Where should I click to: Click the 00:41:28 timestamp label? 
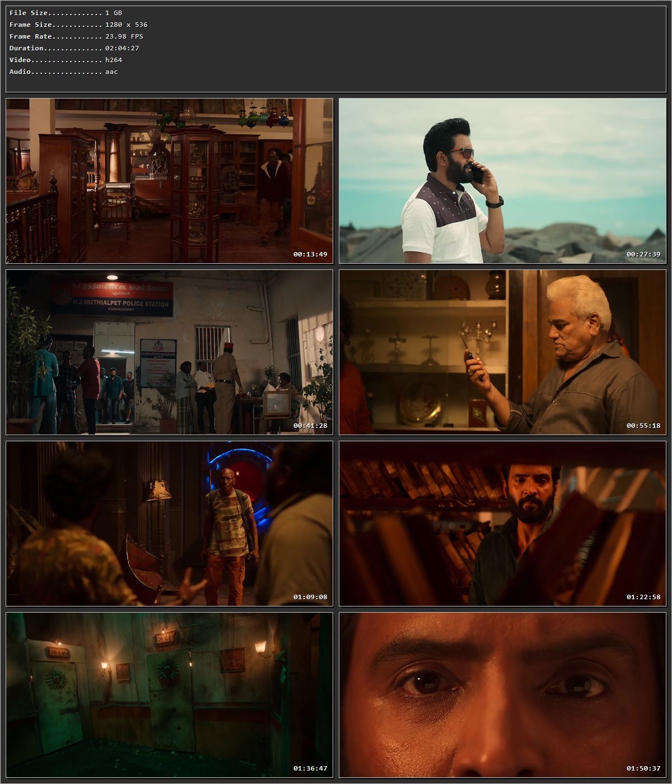(310, 426)
